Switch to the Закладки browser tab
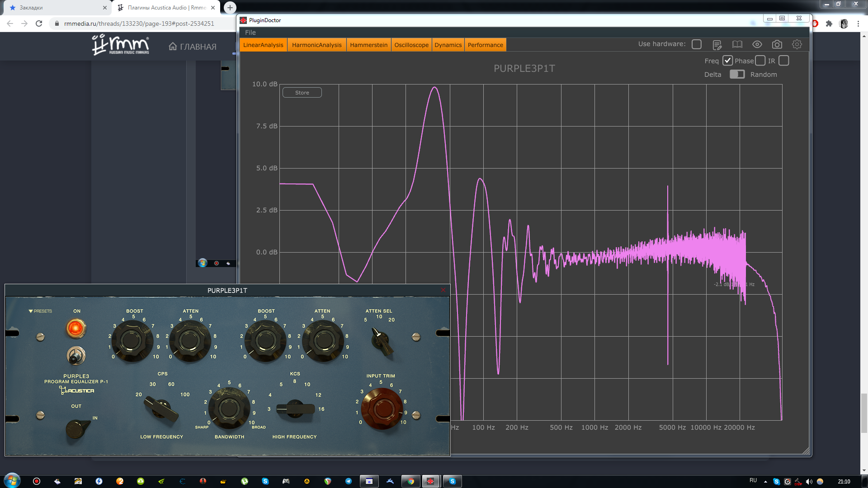The image size is (868, 488). (56, 8)
